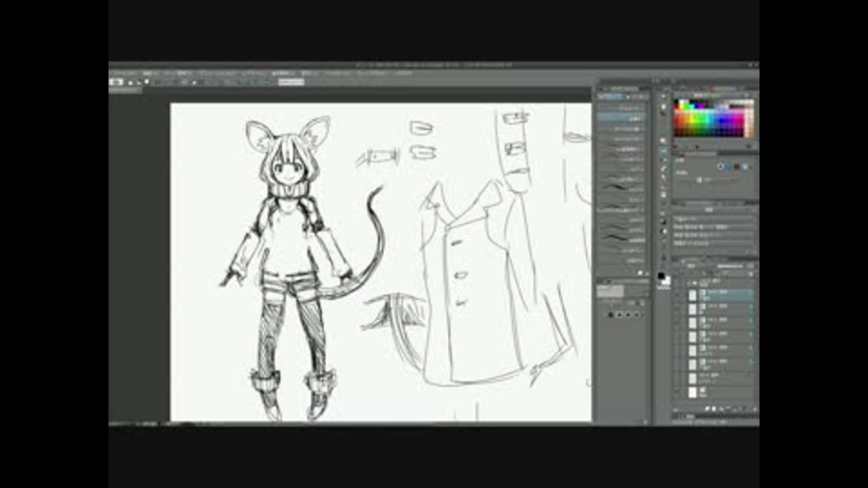This screenshot has height=488, width=868.
Task: Click the brush size preview box
Action: 610,291
